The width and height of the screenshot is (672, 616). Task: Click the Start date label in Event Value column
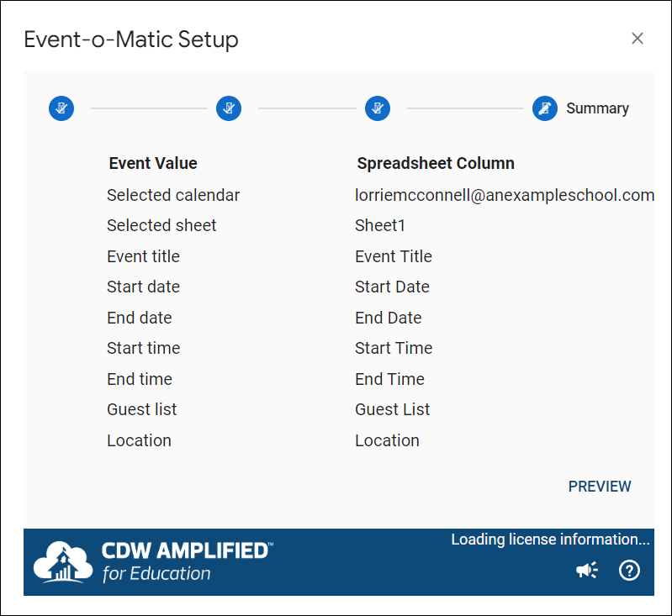[143, 287]
